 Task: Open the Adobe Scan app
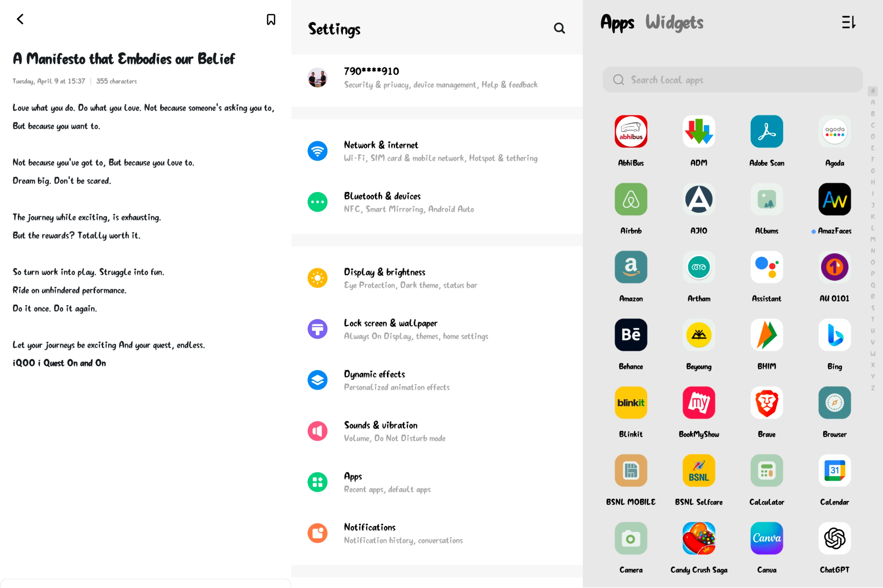tap(766, 132)
